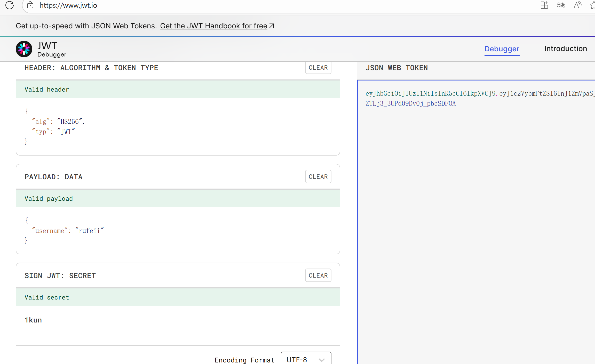Click the "typ": "JWT" line in header
Screen dimensions: 595x364
[53, 132]
